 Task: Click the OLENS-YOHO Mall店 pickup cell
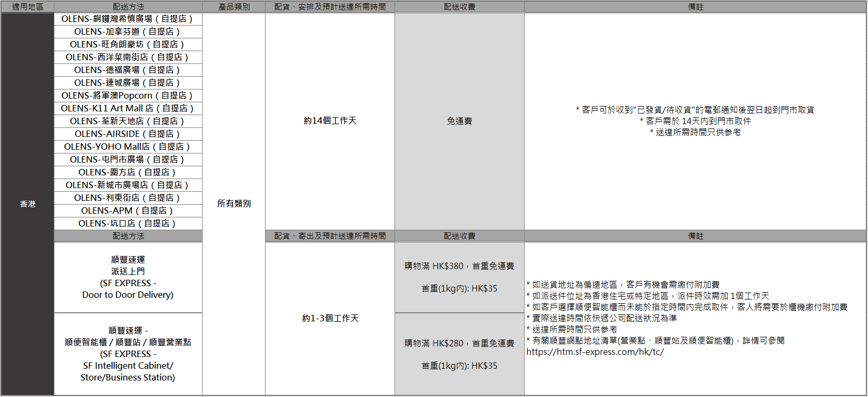128,147
